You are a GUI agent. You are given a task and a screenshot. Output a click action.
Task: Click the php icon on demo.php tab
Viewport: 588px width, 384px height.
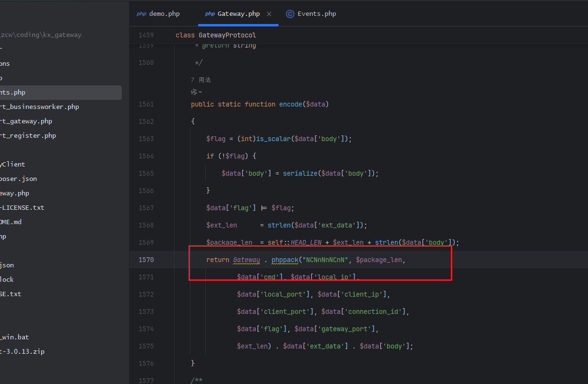[x=141, y=14]
